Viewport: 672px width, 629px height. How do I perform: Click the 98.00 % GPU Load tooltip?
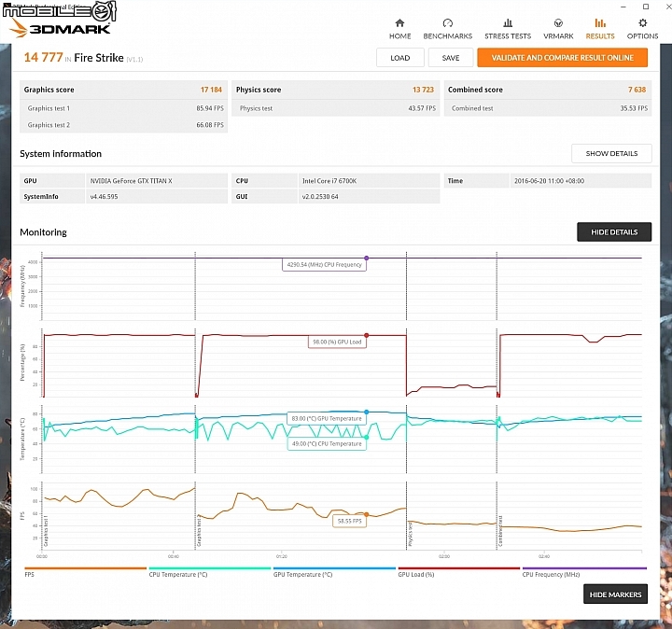click(x=337, y=342)
